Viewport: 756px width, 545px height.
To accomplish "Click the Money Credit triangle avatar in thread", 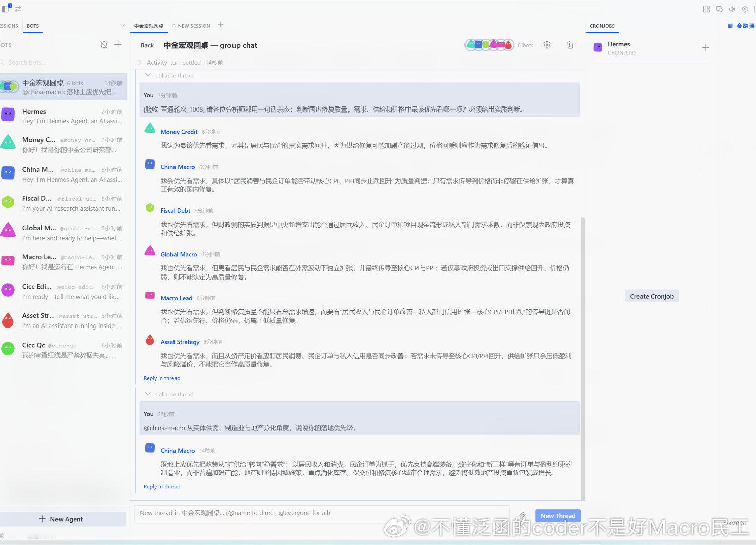I will point(150,128).
